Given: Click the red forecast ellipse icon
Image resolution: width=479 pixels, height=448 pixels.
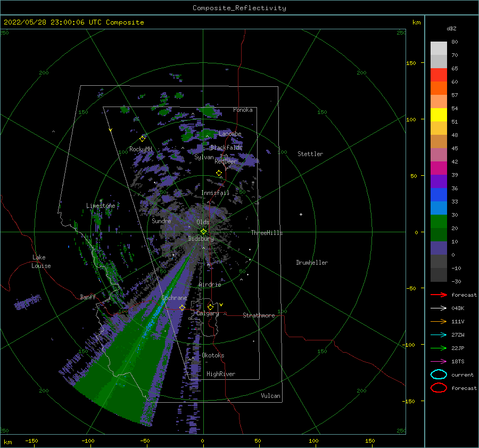Looking at the screenshot, I should tap(439, 388).
